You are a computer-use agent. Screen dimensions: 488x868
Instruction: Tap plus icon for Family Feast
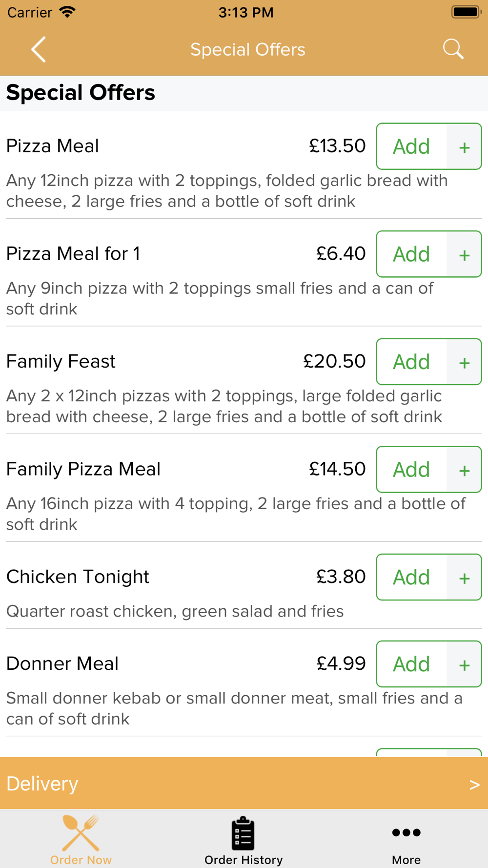coord(464,362)
